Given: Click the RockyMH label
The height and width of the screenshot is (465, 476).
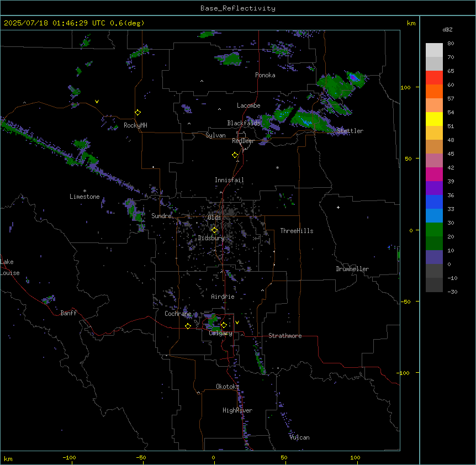Looking at the screenshot, I should tap(135, 125).
